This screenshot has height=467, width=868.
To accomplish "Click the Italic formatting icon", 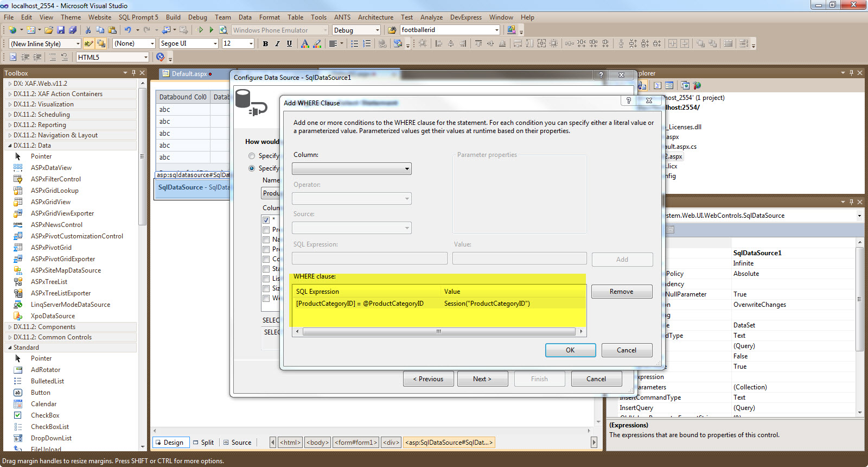I will (x=277, y=43).
